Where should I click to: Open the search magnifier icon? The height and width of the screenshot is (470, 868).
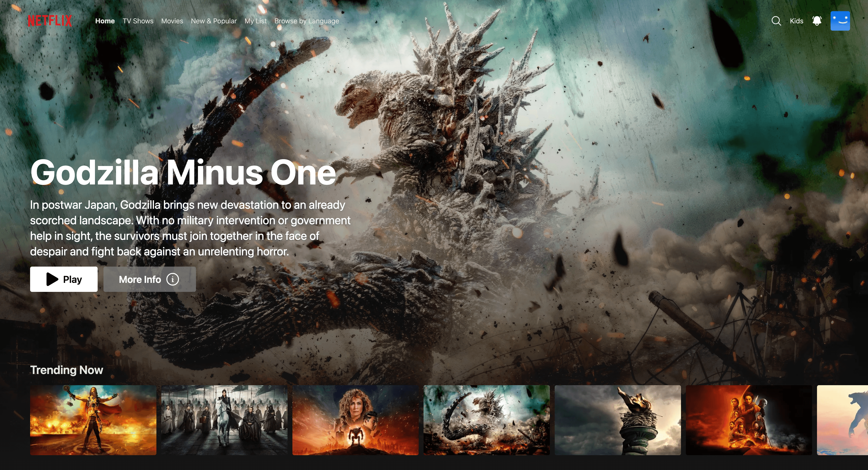click(x=776, y=21)
